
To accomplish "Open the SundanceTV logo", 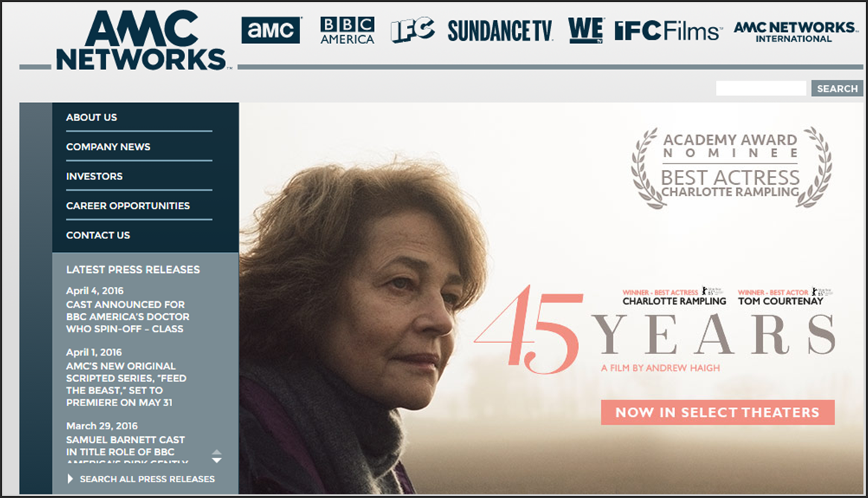I will pyautogui.click(x=500, y=31).
